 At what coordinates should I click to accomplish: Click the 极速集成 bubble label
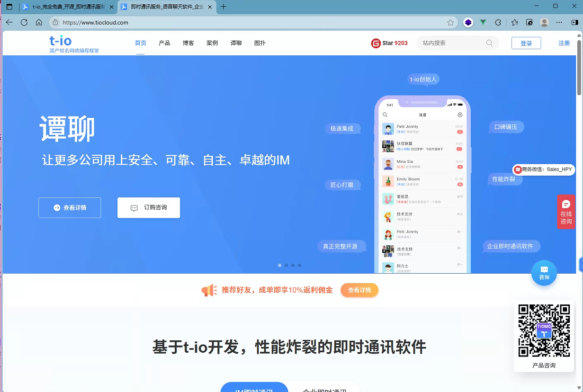(x=342, y=128)
